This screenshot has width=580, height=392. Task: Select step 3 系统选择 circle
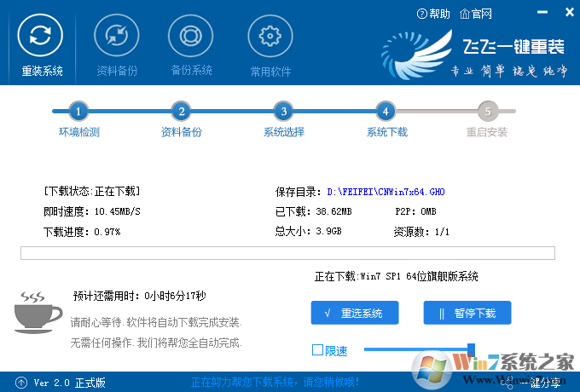pyautogui.click(x=284, y=111)
